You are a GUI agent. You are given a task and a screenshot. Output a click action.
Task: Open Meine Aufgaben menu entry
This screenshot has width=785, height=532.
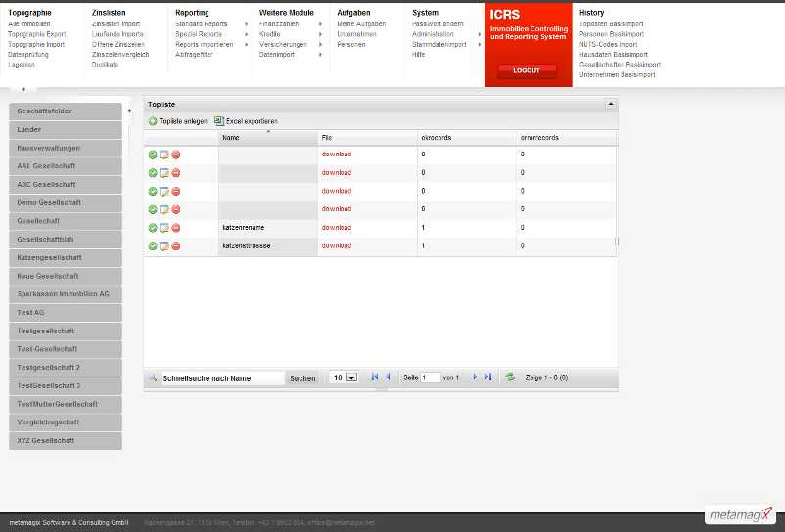click(x=361, y=24)
